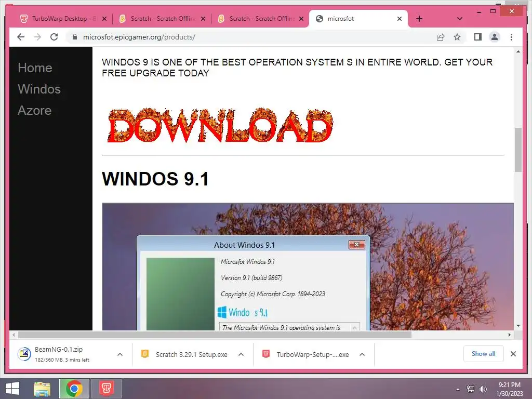Open Chrome three-dot menu

coord(511,37)
